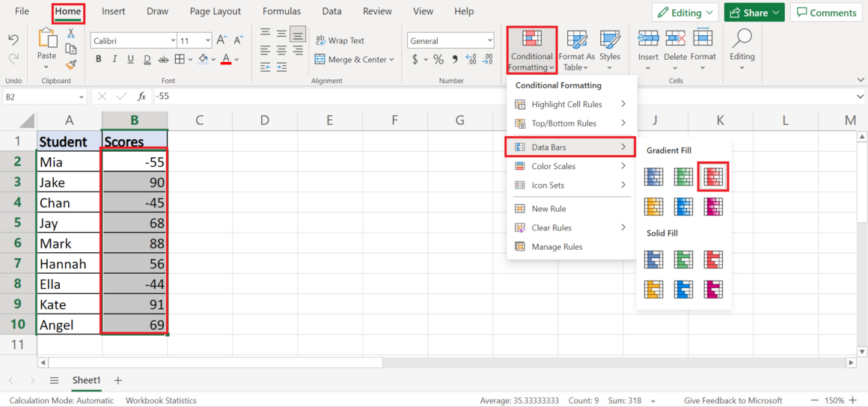Toggle Wrap Text for selected cells
The height and width of the screenshot is (407, 868).
point(340,41)
